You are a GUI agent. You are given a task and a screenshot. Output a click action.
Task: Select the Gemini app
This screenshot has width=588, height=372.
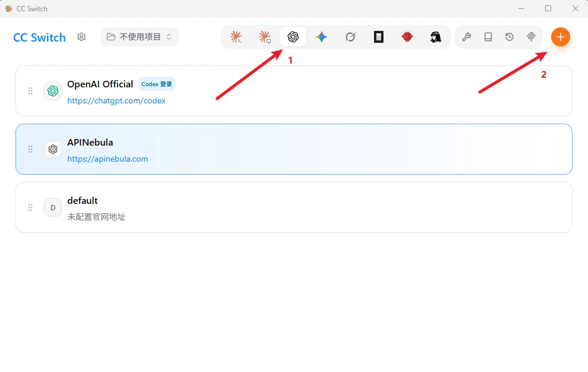322,37
